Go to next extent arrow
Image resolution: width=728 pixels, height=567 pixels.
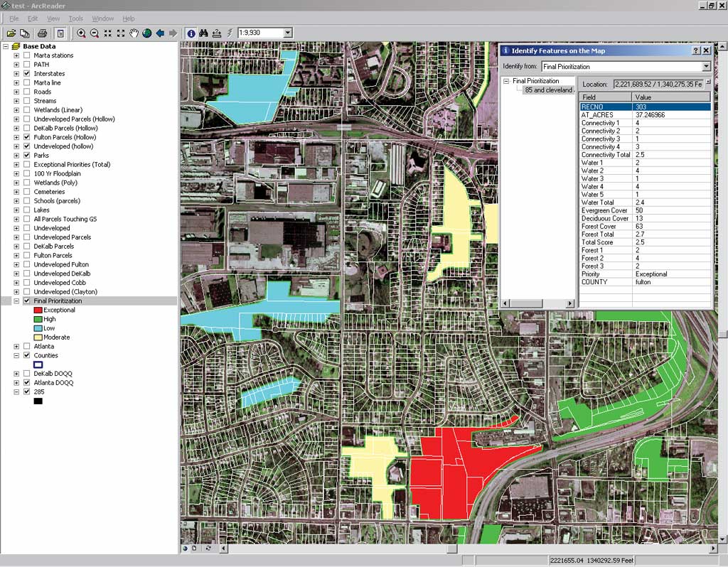click(173, 33)
